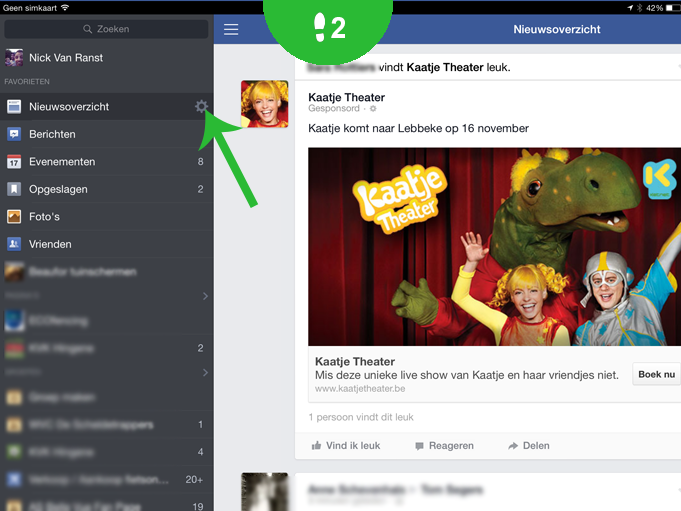The width and height of the screenshot is (681, 511).
Task: Open Vrienden friends list
Action: [x=106, y=244]
